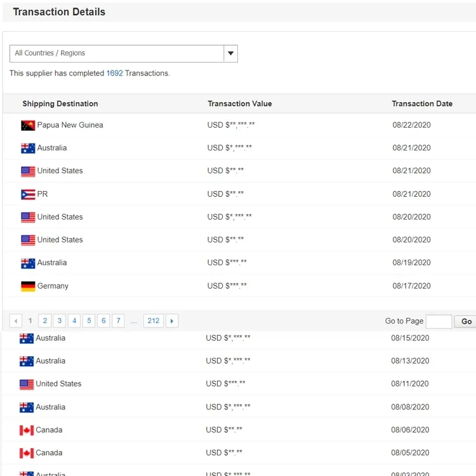Go to the next page arrow
The image size is (476, 476).
pos(171,321)
